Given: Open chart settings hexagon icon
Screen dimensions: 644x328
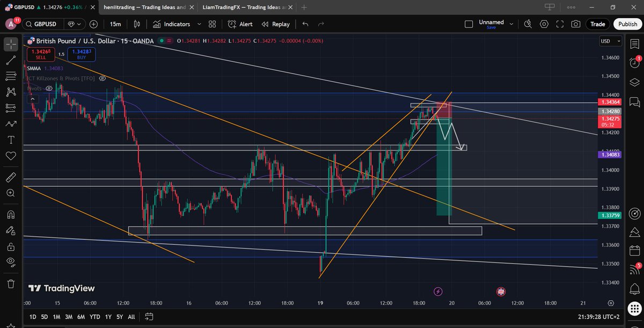Looking at the screenshot, I should [544, 24].
